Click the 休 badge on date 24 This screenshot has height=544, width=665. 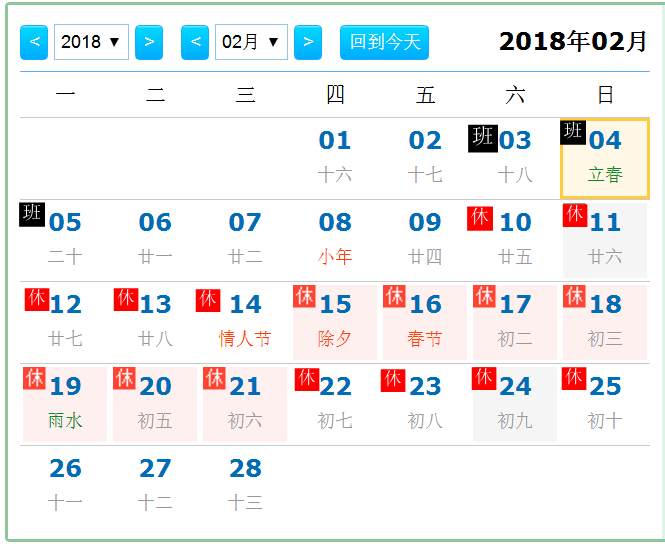click(484, 379)
